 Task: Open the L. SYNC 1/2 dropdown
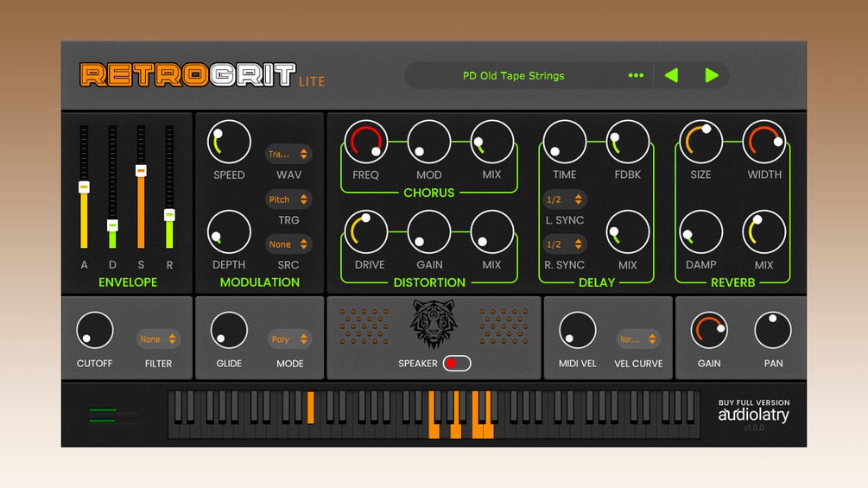pos(564,200)
